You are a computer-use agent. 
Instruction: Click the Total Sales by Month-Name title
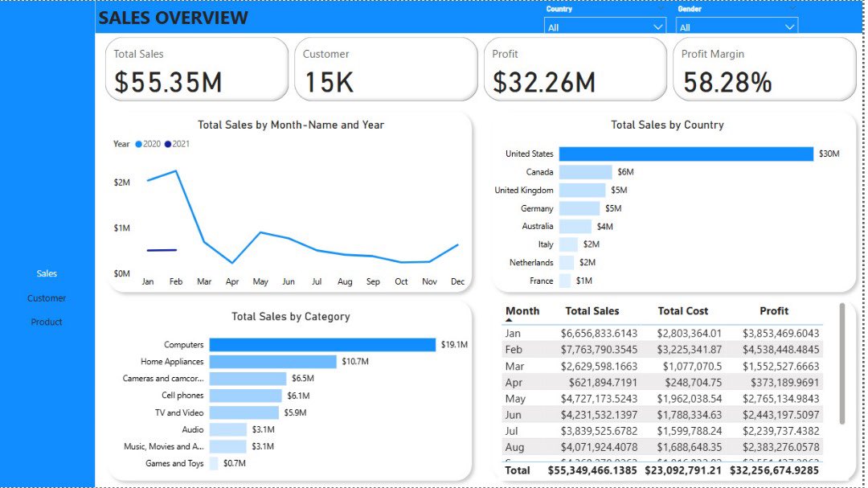291,125
